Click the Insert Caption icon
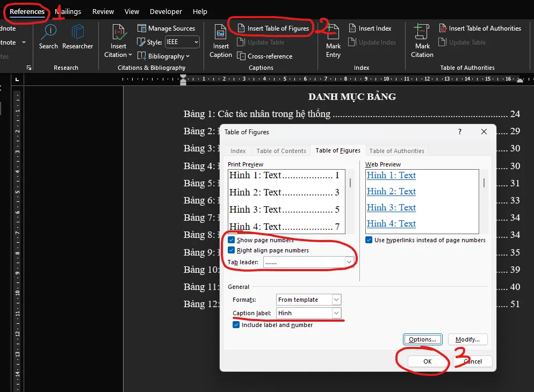 (220, 32)
